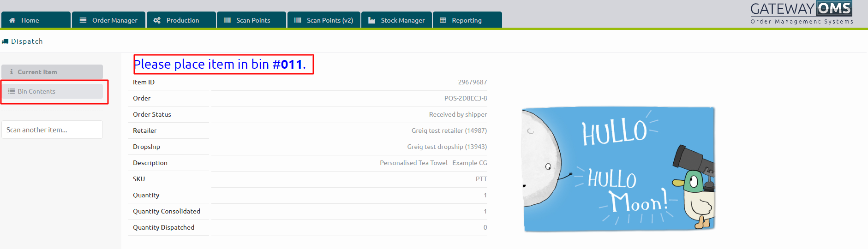The height and width of the screenshot is (249, 868).
Task: Click the Description label
Action: click(150, 163)
